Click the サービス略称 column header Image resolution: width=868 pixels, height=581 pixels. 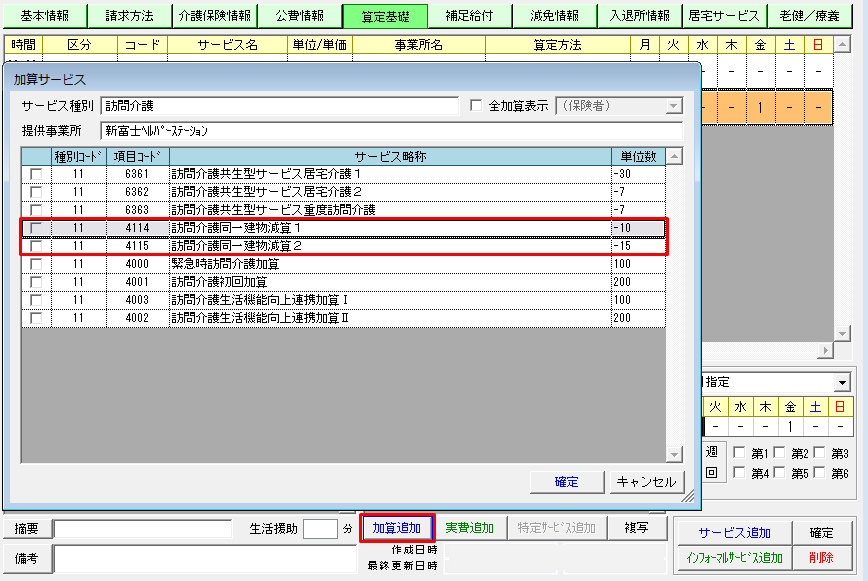[x=390, y=157]
